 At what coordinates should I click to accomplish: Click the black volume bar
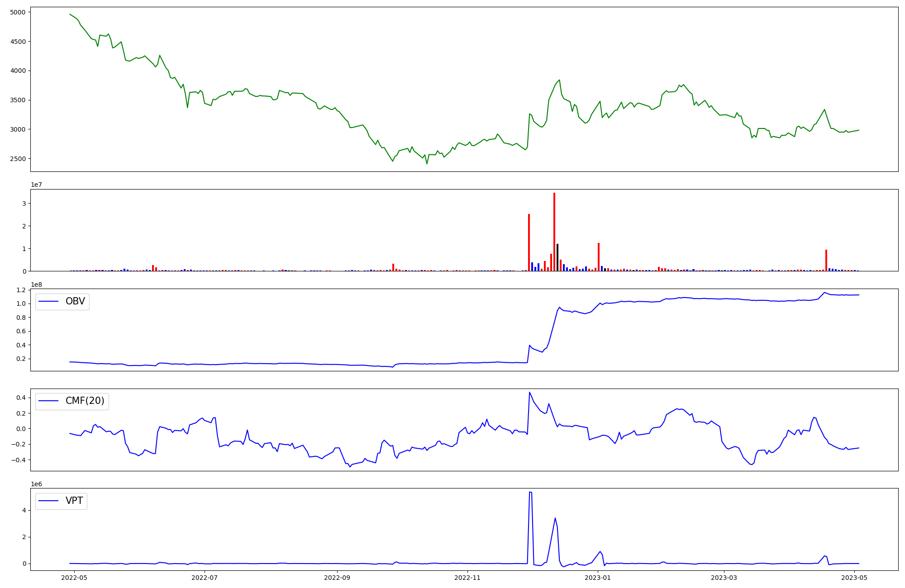(x=557, y=257)
